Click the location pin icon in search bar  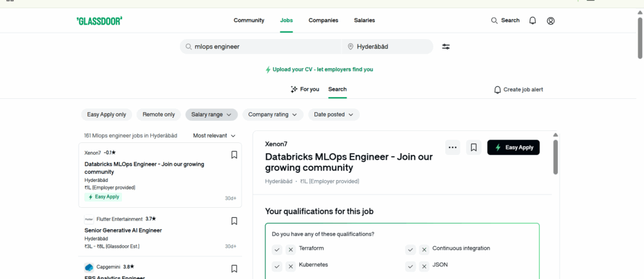(x=350, y=47)
